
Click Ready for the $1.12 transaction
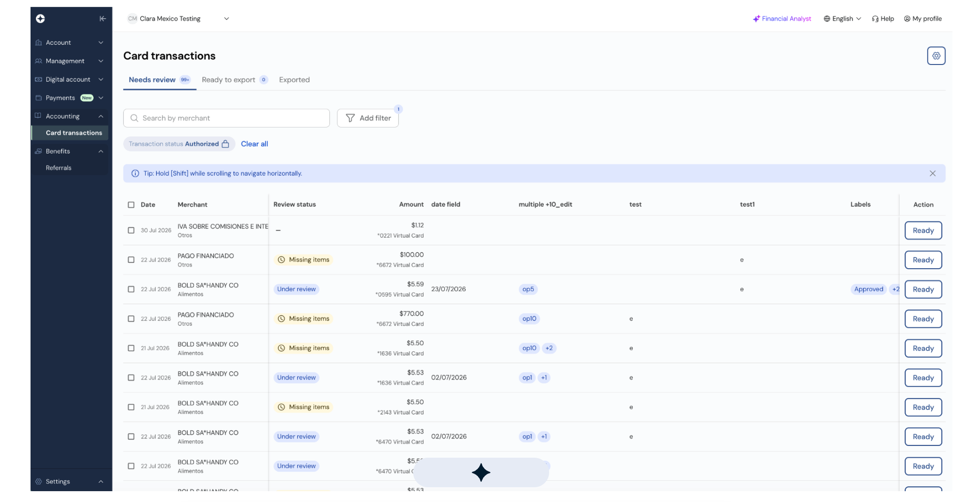923,230
